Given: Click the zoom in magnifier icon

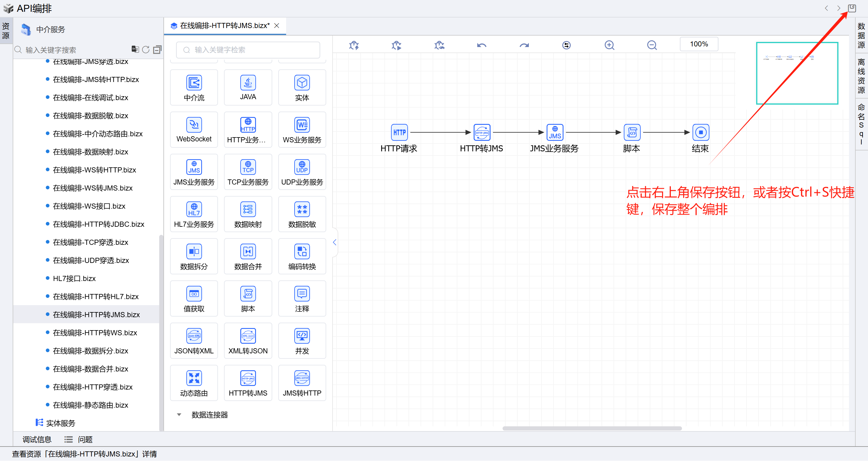Looking at the screenshot, I should click(x=609, y=45).
